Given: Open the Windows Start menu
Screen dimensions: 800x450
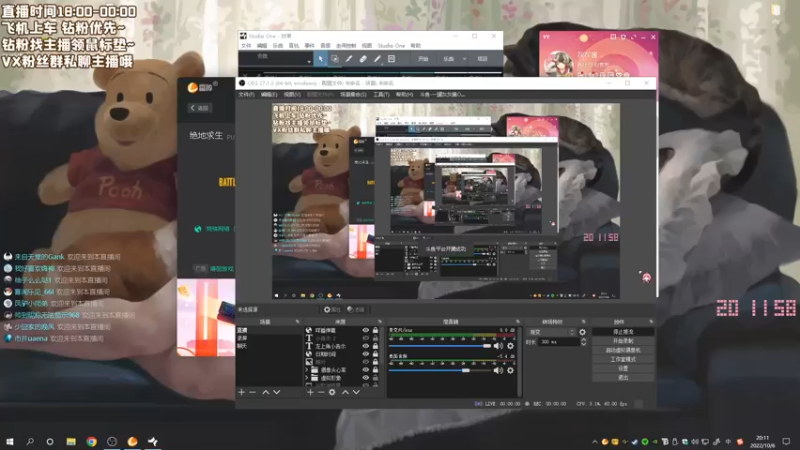Looking at the screenshot, I should click(x=10, y=441).
